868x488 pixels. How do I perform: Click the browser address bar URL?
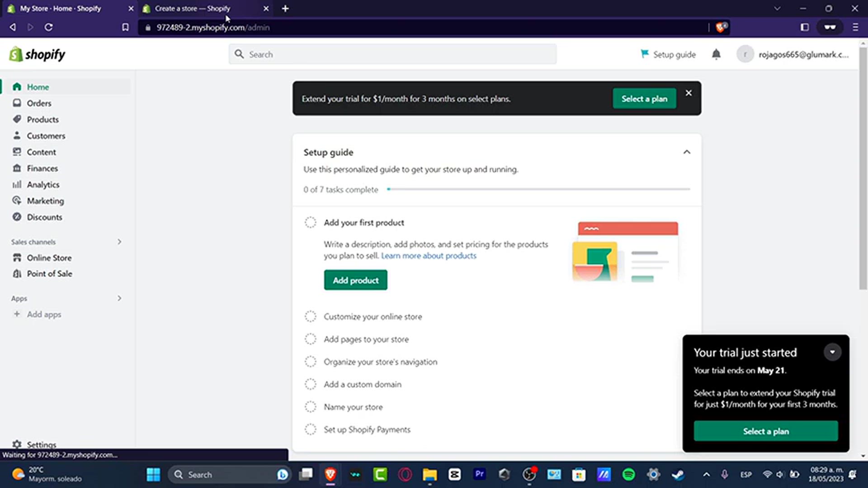(213, 28)
